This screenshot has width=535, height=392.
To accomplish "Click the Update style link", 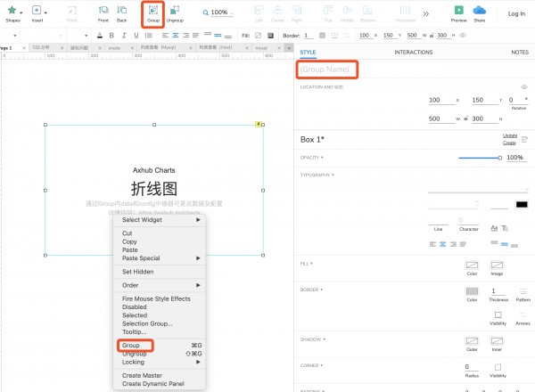I will tap(510, 135).
